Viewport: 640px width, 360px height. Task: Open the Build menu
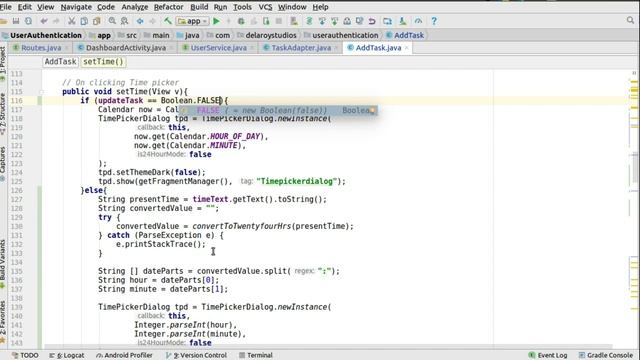point(199,7)
